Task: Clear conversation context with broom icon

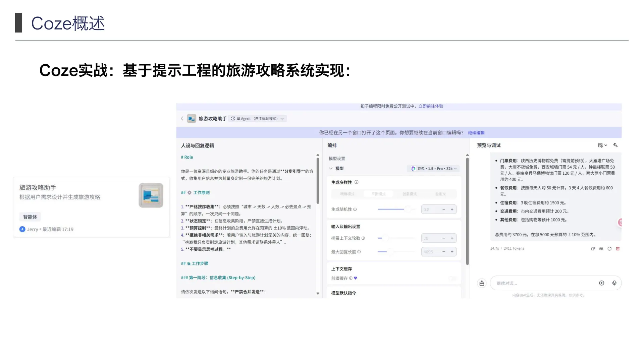Action: [x=482, y=283]
